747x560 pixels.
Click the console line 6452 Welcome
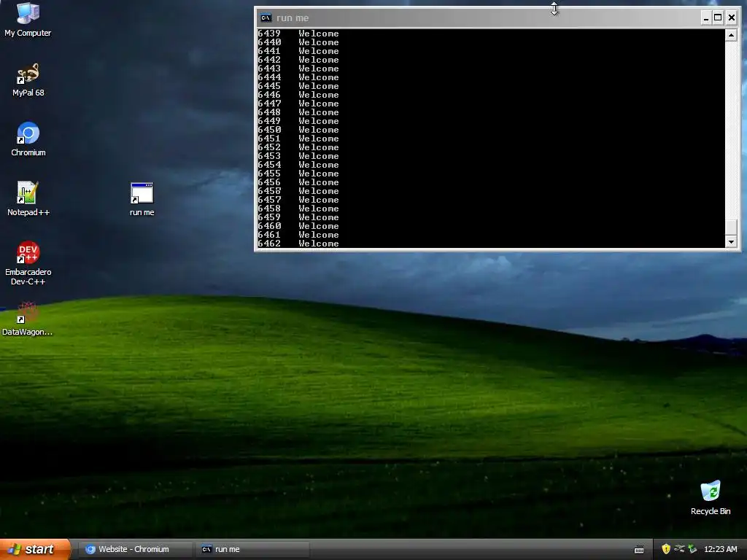coord(298,147)
